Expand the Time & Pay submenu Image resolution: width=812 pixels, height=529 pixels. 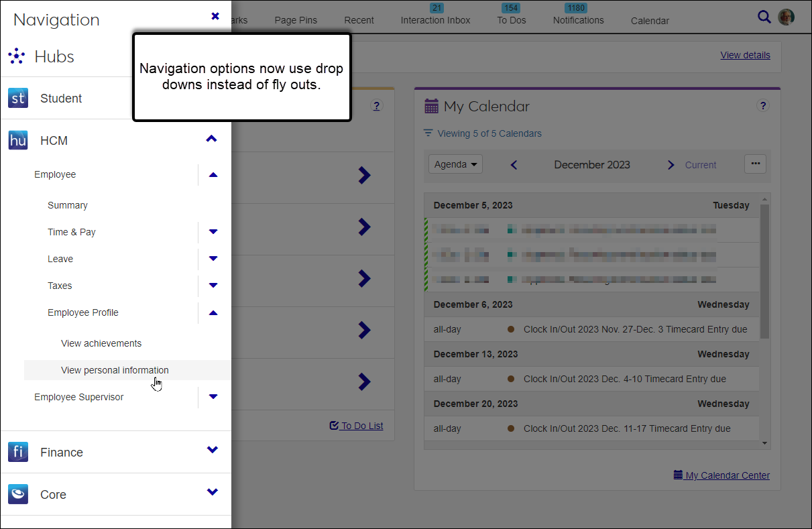tap(213, 232)
